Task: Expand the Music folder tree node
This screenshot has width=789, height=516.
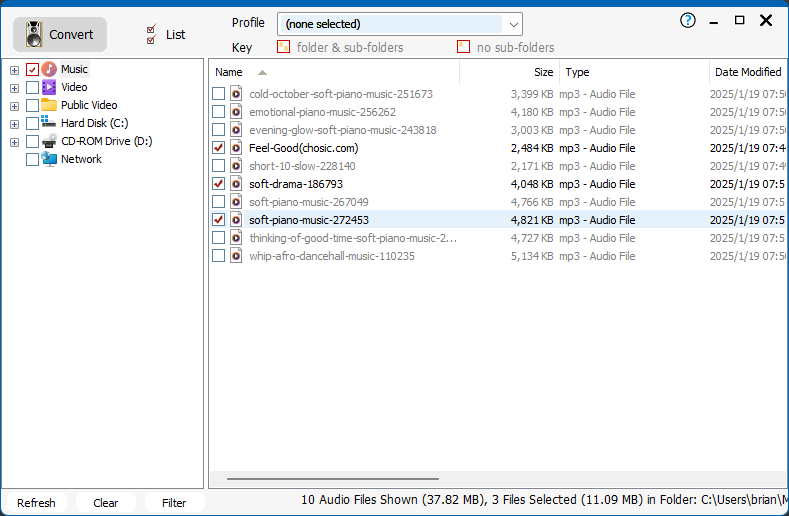Action: pyautogui.click(x=14, y=70)
